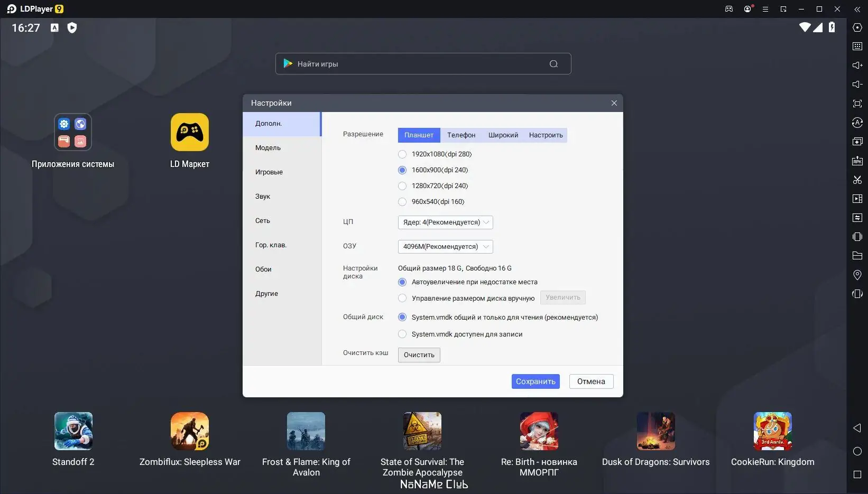Launch Standoff 2 game
868x494 pixels.
(73, 431)
